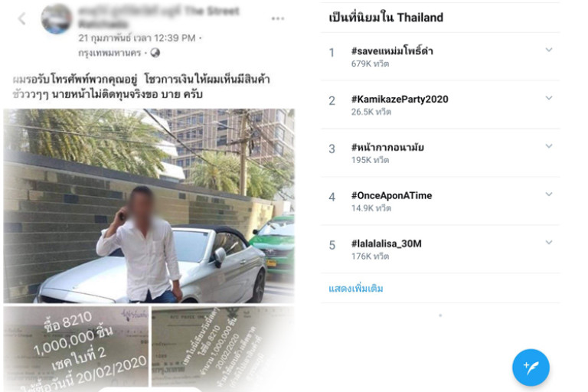Open the #saveแหม่มโพธิ์ดำ hashtag
Viewport: 588px width, 392px height.
pyautogui.click(x=392, y=51)
